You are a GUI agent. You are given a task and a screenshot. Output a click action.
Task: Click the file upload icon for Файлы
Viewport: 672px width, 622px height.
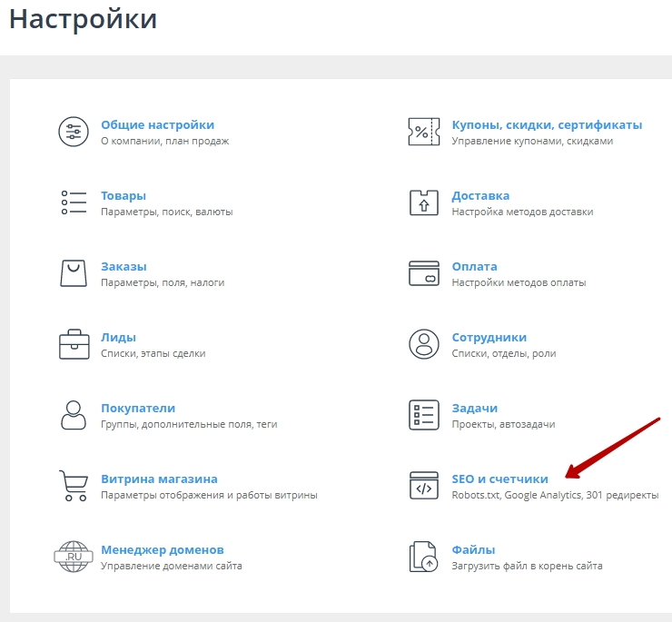point(423,557)
